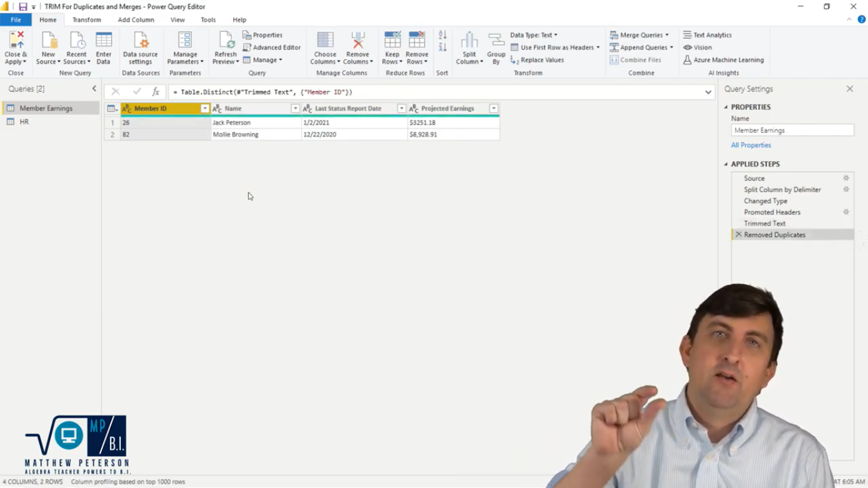Collapse the APPLIED STEPS section
This screenshot has width=868, height=488.
(x=726, y=164)
